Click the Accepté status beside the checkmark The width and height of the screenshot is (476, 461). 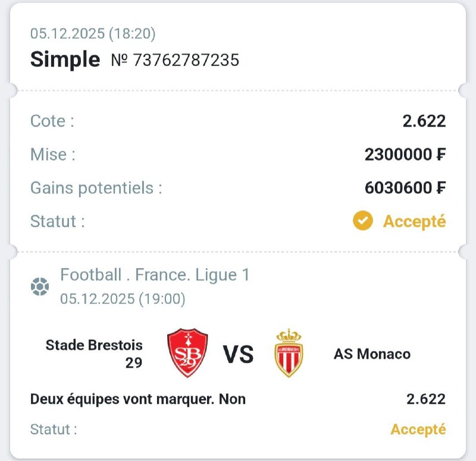414,221
